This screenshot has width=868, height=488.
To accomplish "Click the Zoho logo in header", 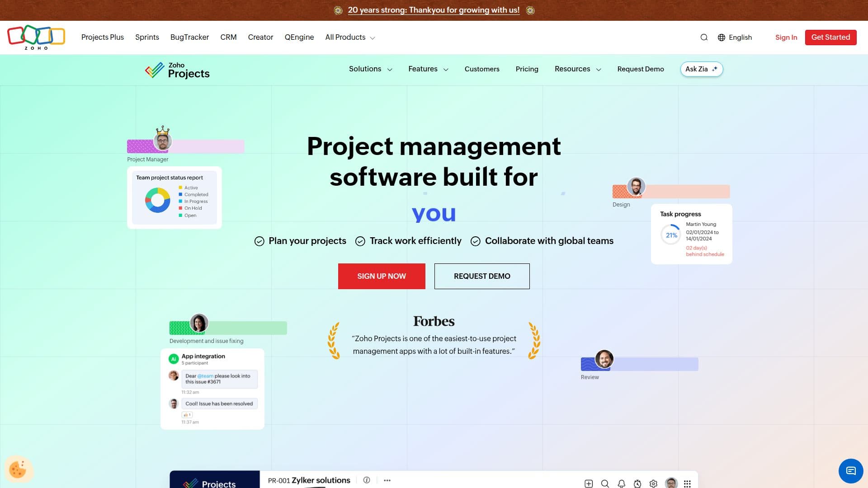I will click(36, 37).
